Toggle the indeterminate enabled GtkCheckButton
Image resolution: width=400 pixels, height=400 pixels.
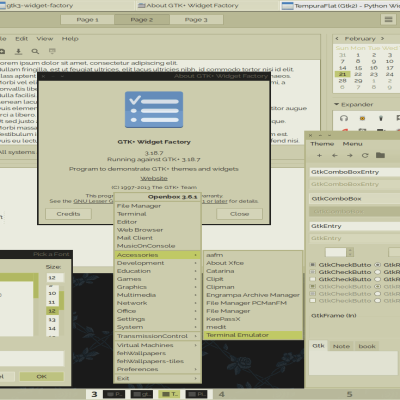313,272
